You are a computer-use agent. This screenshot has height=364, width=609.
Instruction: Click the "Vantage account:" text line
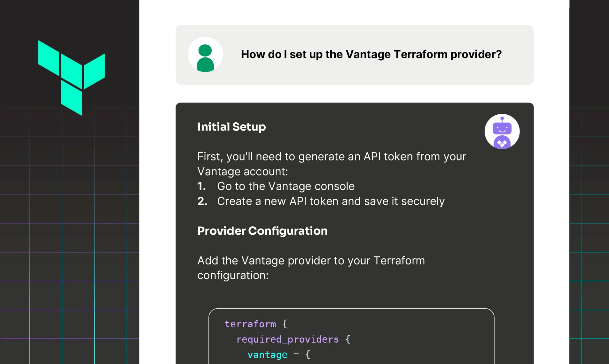(x=242, y=171)
